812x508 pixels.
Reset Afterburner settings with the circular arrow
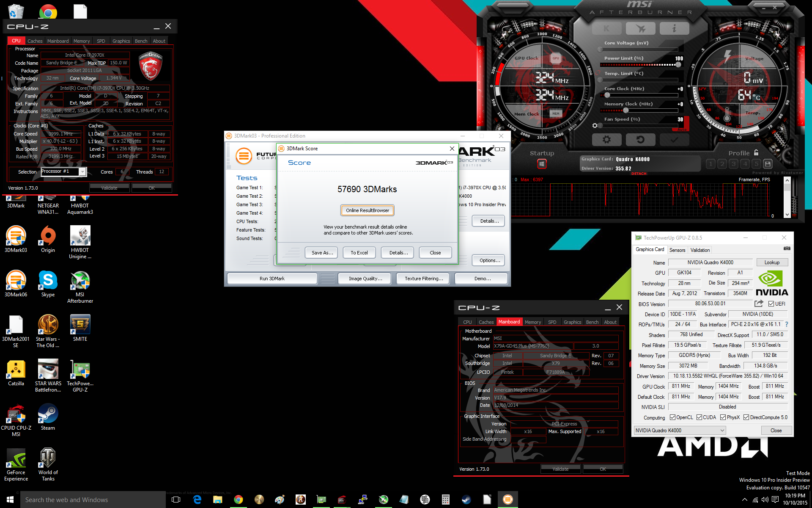pos(640,139)
